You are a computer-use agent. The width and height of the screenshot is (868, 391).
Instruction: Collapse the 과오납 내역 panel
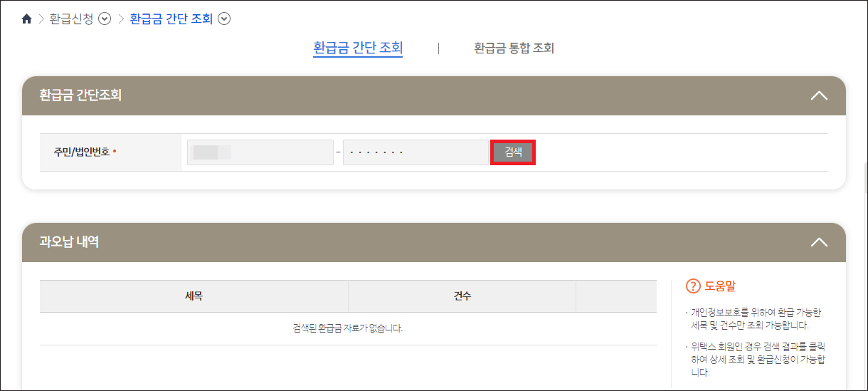click(x=819, y=242)
